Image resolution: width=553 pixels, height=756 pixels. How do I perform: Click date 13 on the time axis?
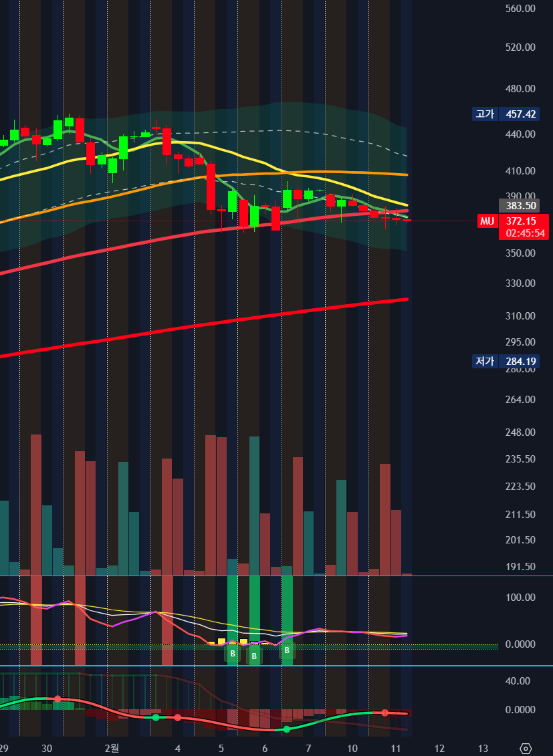point(483,748)
